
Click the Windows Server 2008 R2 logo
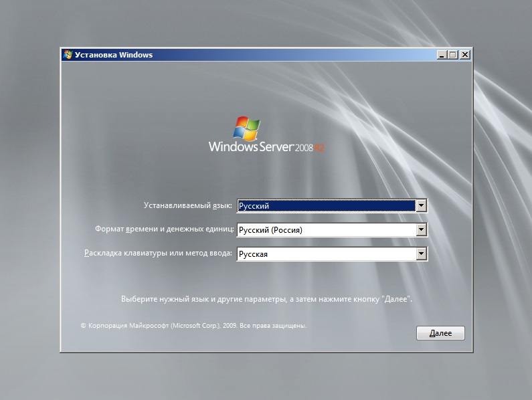266,134
